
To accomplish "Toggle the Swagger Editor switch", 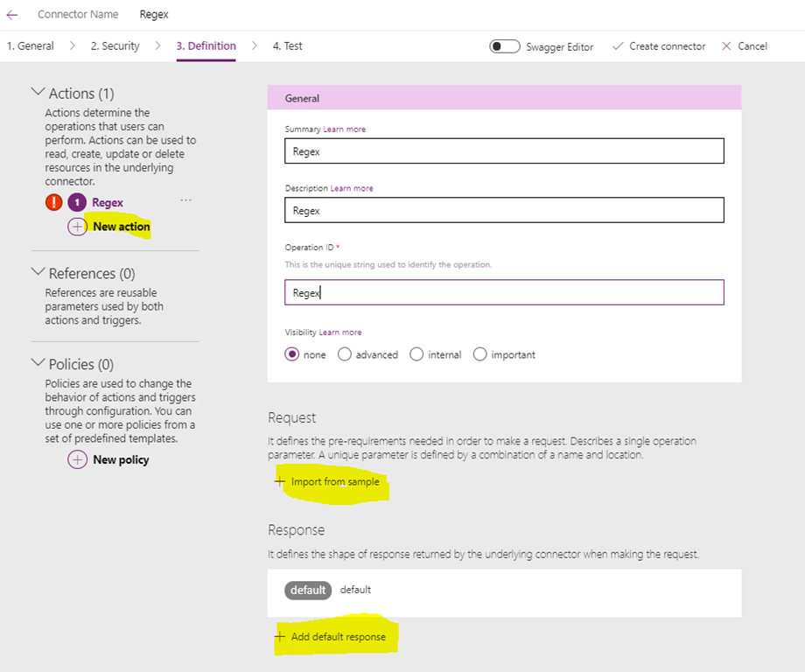I will (x=505, y=46).
